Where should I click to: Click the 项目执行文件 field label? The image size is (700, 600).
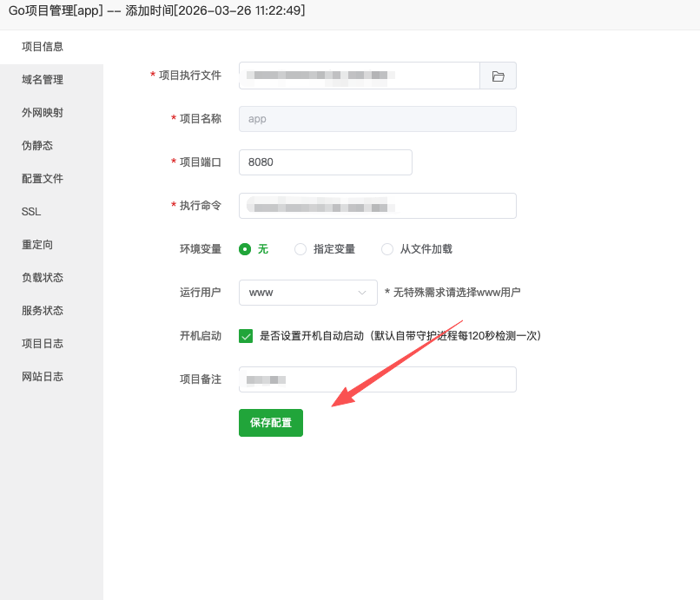point(190,76)
